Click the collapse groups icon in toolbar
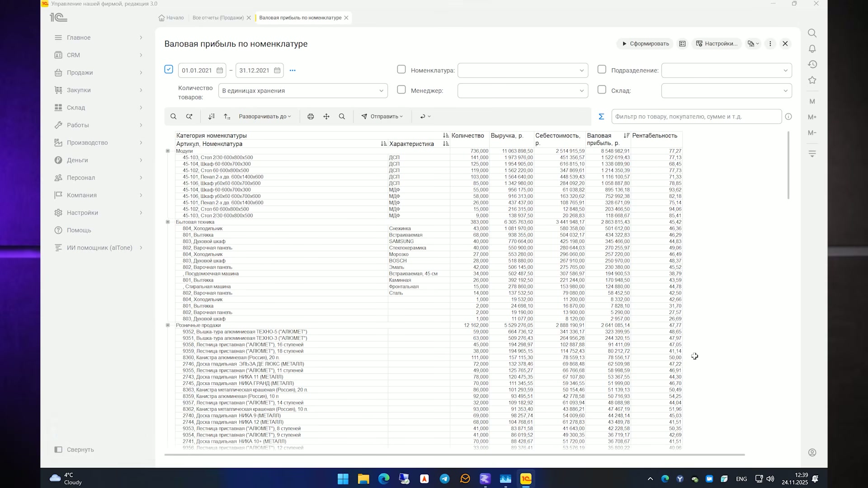 [x=211, y=117]
